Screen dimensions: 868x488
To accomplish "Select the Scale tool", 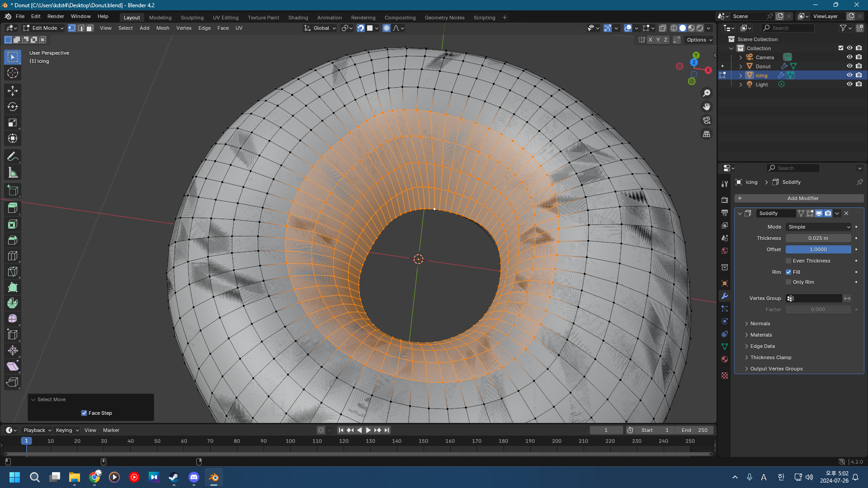I will click(x=12, y=122).
